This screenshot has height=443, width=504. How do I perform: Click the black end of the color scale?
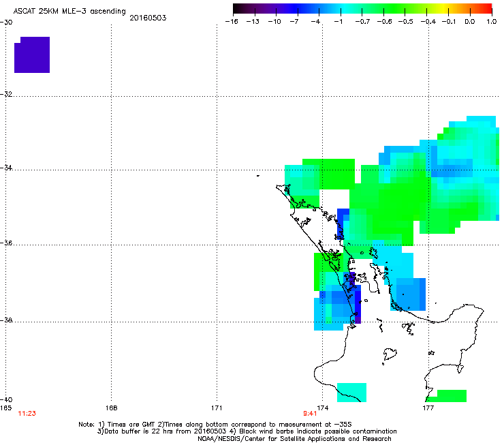tap(238, 9)
